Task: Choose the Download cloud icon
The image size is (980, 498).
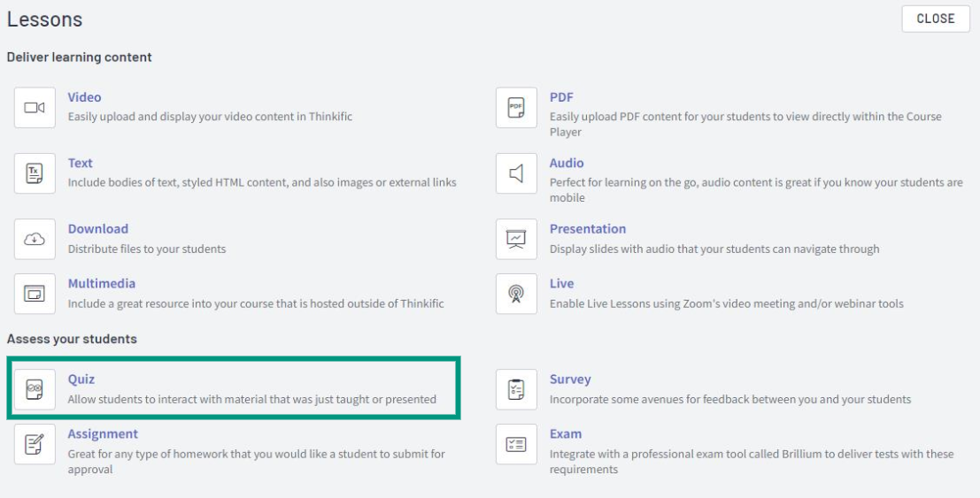Action: pos(35,239)
